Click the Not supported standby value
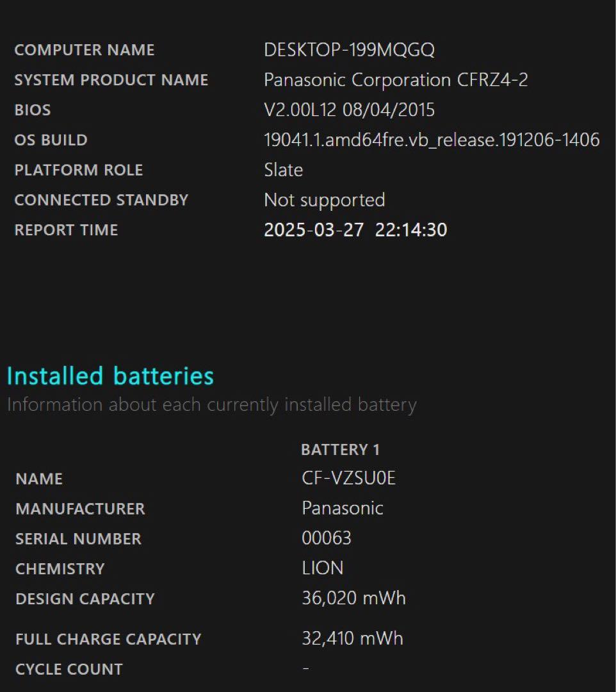This screenshot has width=616, height=692. pyautogui.click(x=324, y=199)
